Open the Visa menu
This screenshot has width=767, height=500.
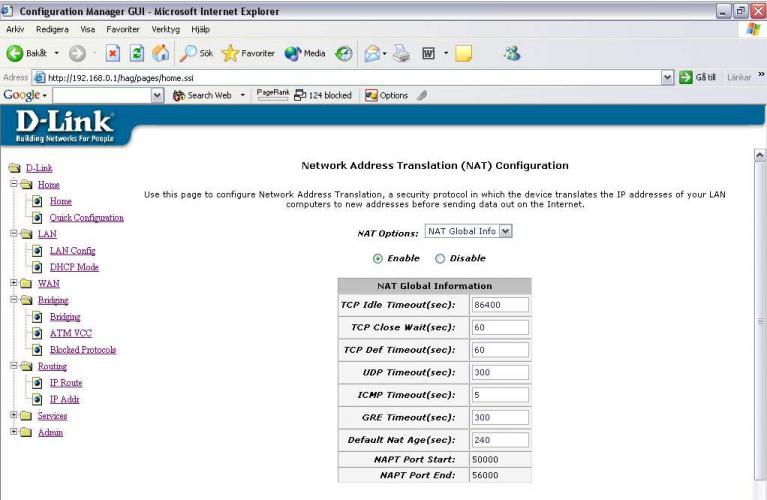click(88, 29)
